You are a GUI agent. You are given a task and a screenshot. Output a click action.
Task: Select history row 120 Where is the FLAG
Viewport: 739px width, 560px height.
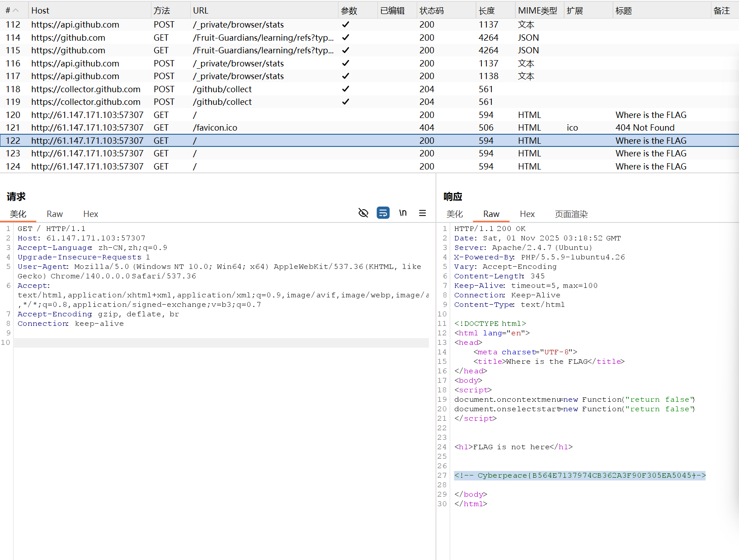click(369, 115)
